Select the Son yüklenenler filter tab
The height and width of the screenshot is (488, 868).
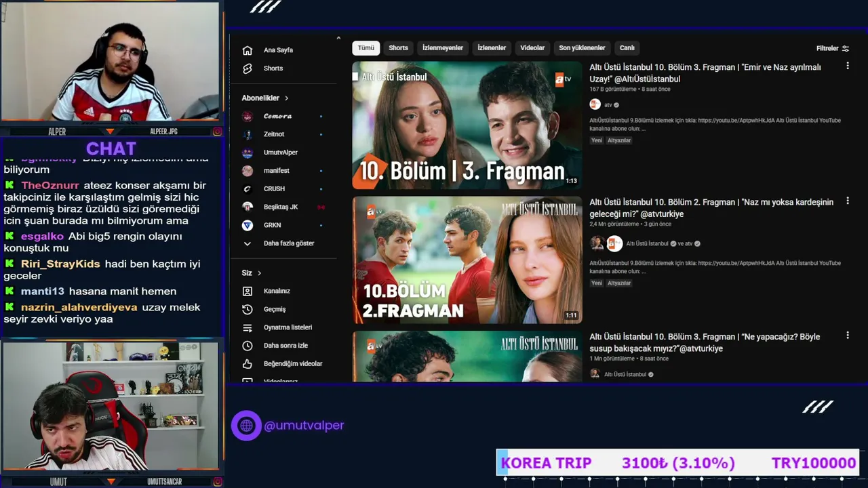582,48
